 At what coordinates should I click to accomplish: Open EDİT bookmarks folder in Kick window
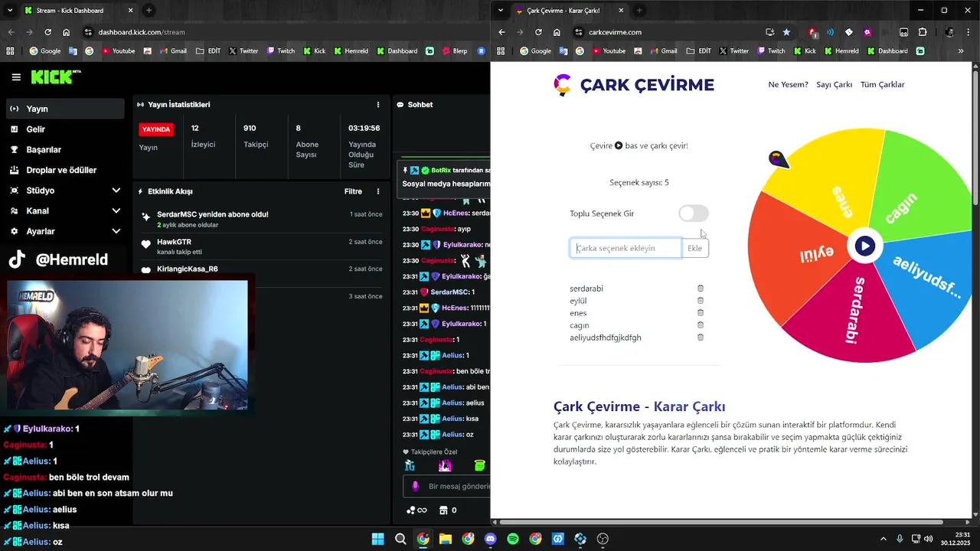(x=208, y=51)
